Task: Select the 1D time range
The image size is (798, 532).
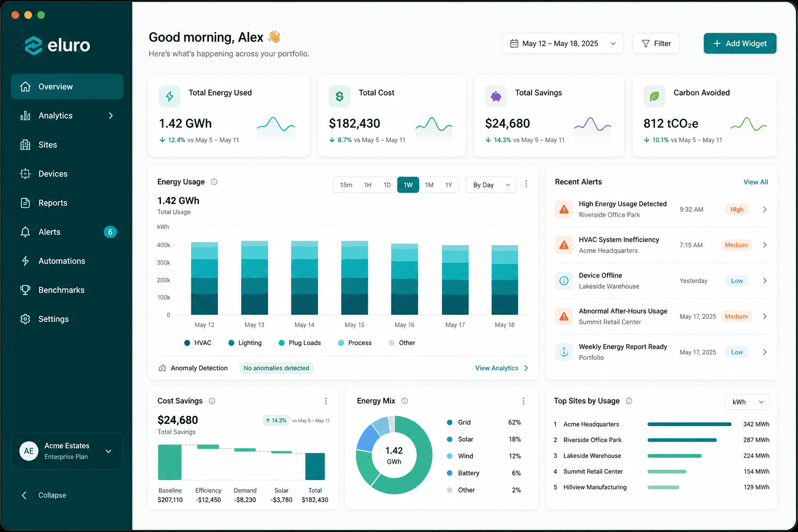Action: [x=387, y=185]
